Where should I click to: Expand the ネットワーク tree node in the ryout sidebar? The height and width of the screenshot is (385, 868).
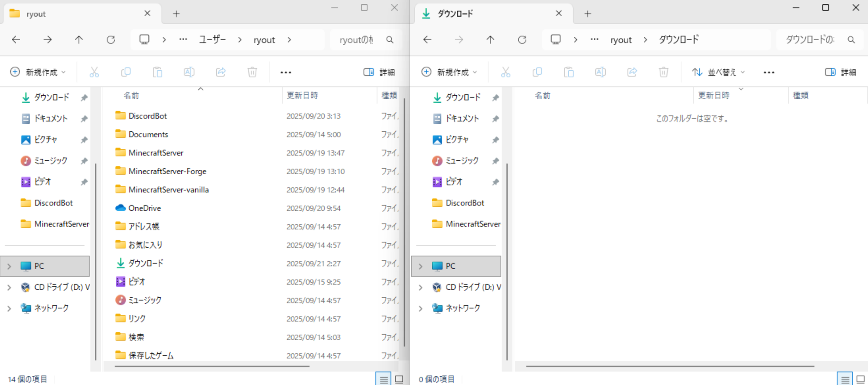click(x=9, y=309)
